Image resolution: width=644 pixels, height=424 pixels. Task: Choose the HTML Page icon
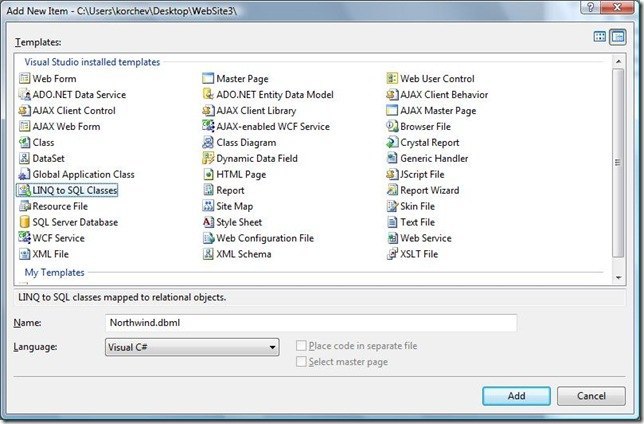point(208,174)
